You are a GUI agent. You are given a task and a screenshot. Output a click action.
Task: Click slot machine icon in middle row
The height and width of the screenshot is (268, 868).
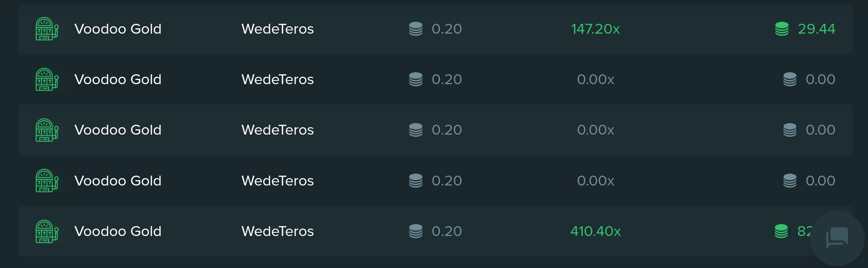pos(47,130)
